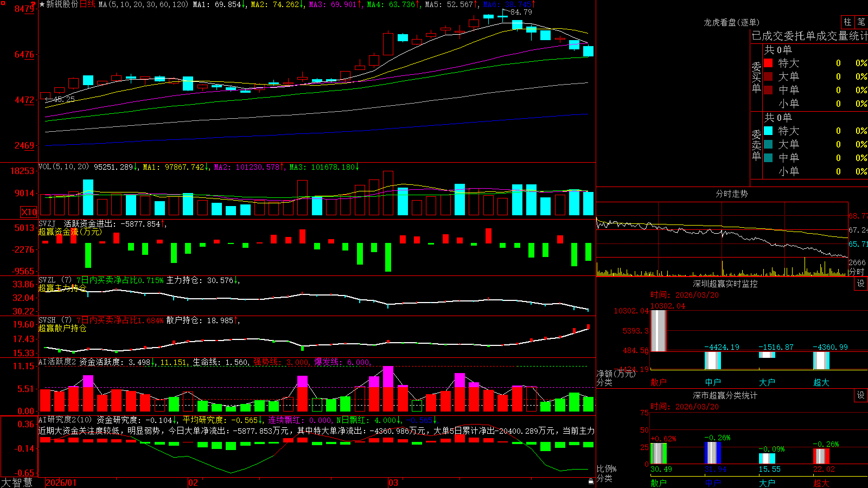Select the 生命线: 1.560 value
The height and width of the screenshot is (488, 868).
coord(221,362)
